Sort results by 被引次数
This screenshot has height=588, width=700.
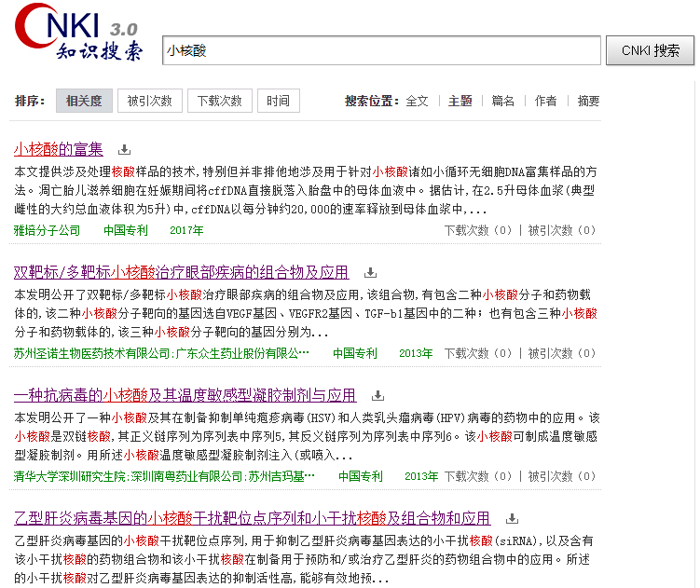tap(150, 101)
